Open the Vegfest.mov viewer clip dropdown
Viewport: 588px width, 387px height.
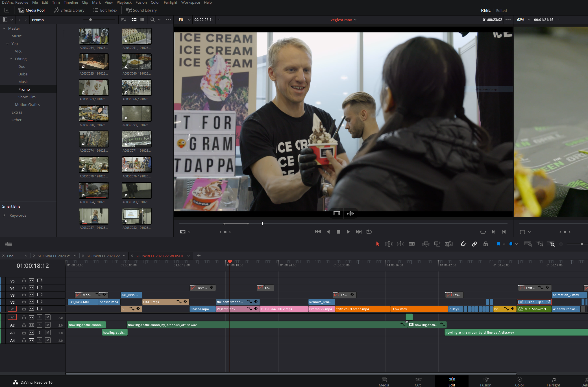point(355,20)
